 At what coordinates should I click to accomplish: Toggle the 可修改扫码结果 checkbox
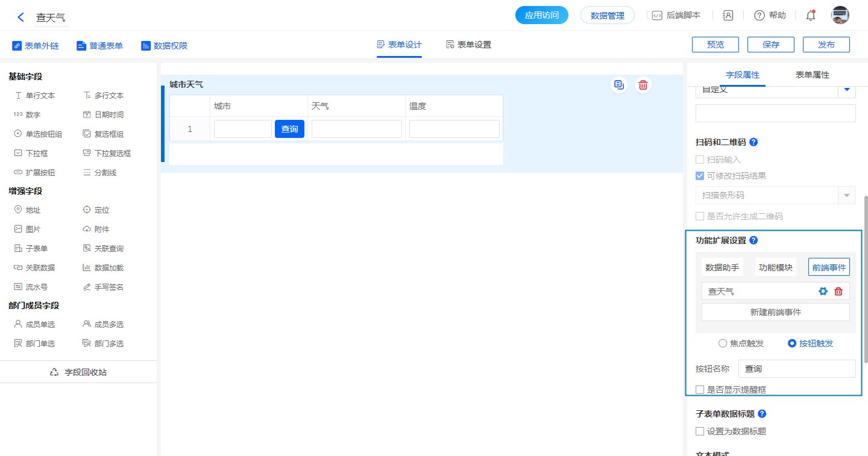(x=700, y=176)
